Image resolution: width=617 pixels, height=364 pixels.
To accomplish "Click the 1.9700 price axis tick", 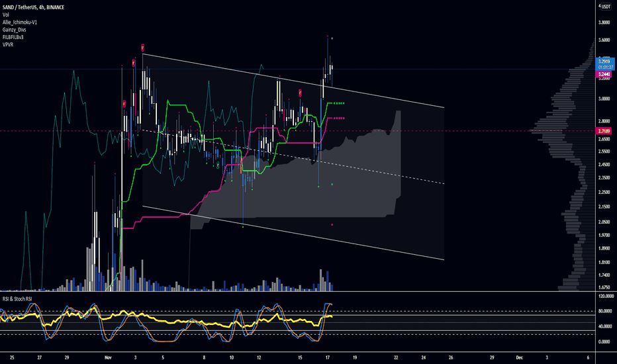I will [x=604, y=235].
